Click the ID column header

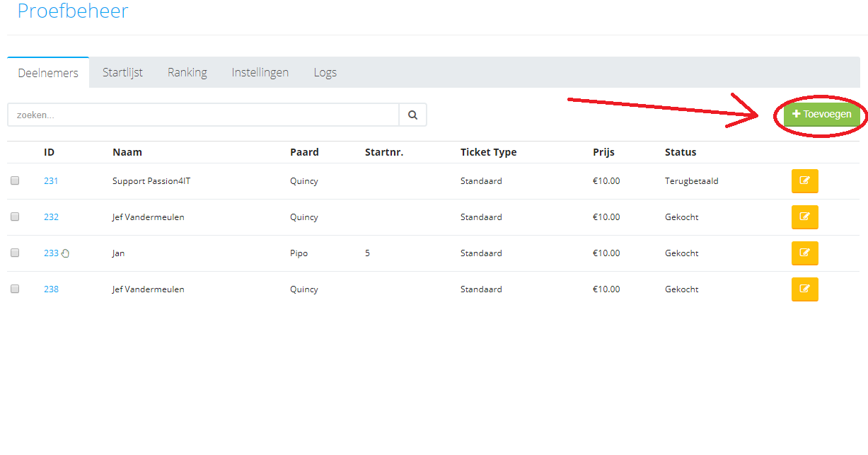(x=50, y=152)
